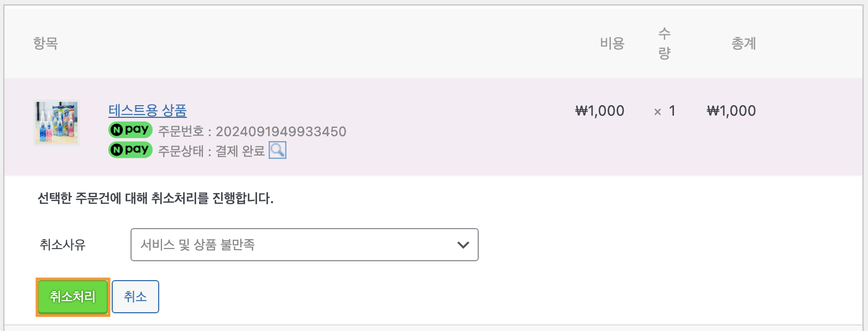This screenshot has width=868, height=331.
Task: Dismiss using the white 취소 button
Action: click(x=135, y=297)
